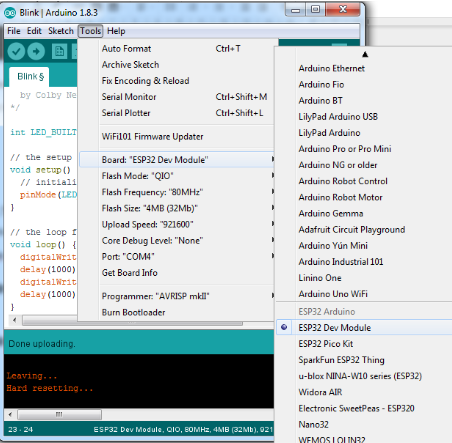Expand Upload Speed "921600" submenu
Image resolution: width=452 pixels, height=443 pixels.
pyautogui.click(x=177, y=224)
